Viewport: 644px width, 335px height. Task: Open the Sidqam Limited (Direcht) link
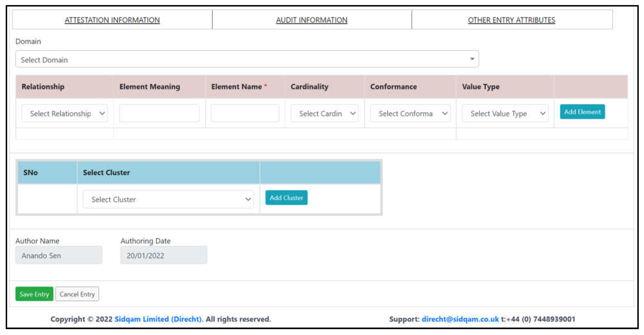159,319
